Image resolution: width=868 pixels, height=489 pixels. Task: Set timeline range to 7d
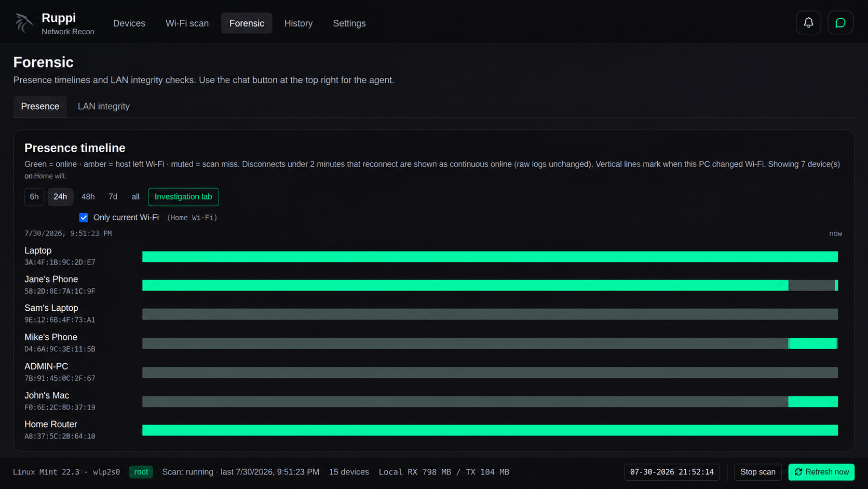pyautogui.click(x=113, y=197)
